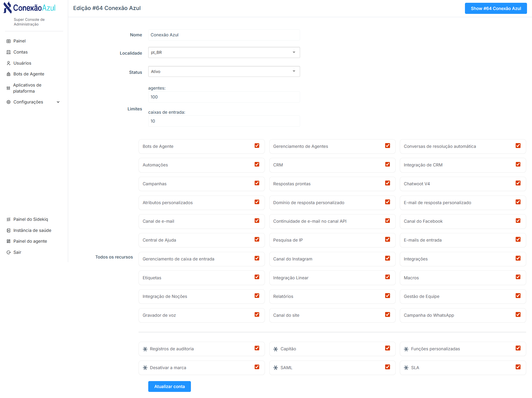
Task: Click the Painel grid icon in sidebar
Action: pyautogui.click(x=9, y=41)
